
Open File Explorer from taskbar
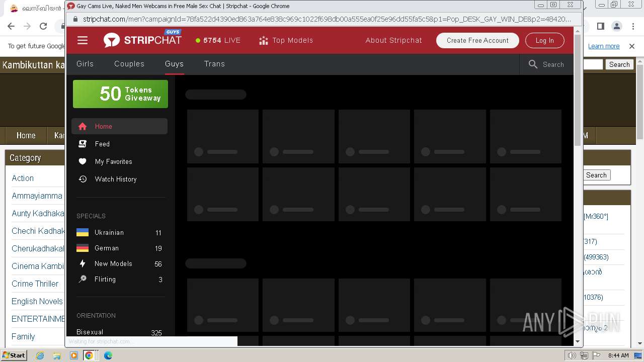[57, 355]
